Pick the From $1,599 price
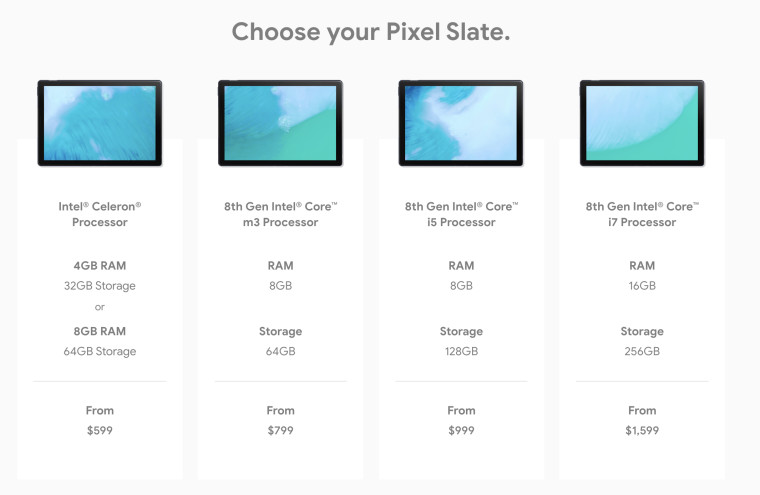760x495 pixels. pyautogui.click(x=642, y=420)
